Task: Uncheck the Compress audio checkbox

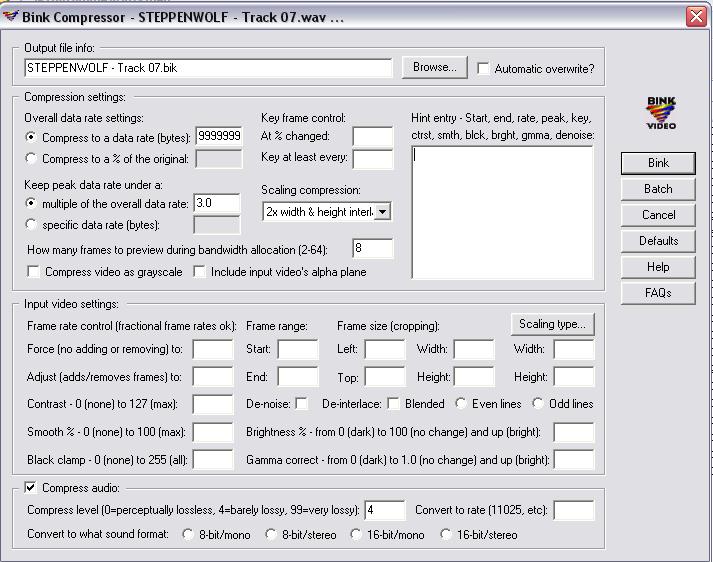Action: [x=30, y=487]
